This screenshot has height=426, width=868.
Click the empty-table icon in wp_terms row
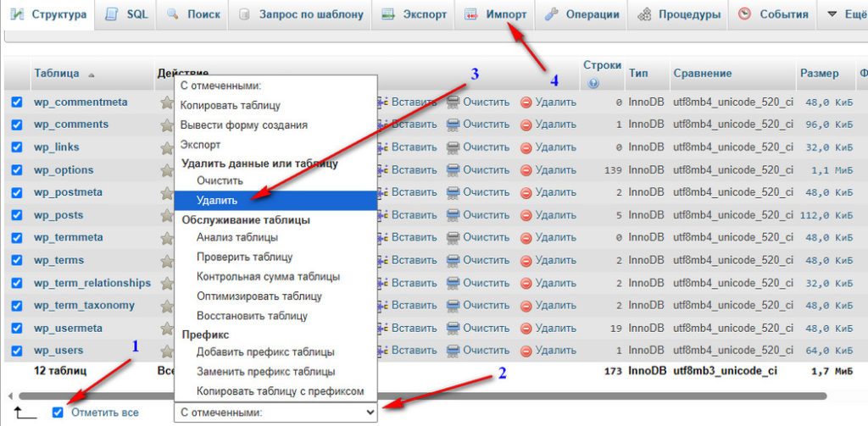(x=453, y=261)
